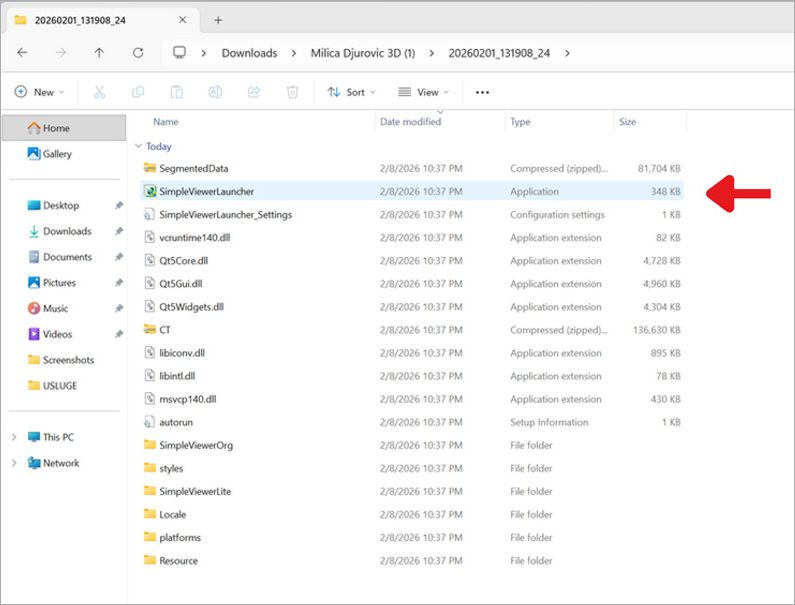Screen dimensions: 795x605
Task: Navigate back with the back arrow
Action: click(22, 53)
